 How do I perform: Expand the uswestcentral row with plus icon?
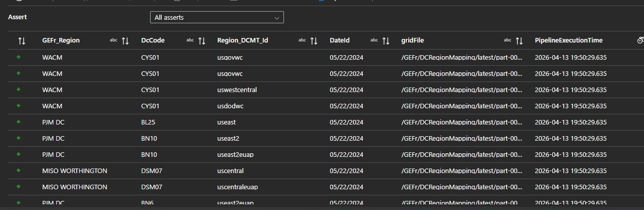(19, 90)
